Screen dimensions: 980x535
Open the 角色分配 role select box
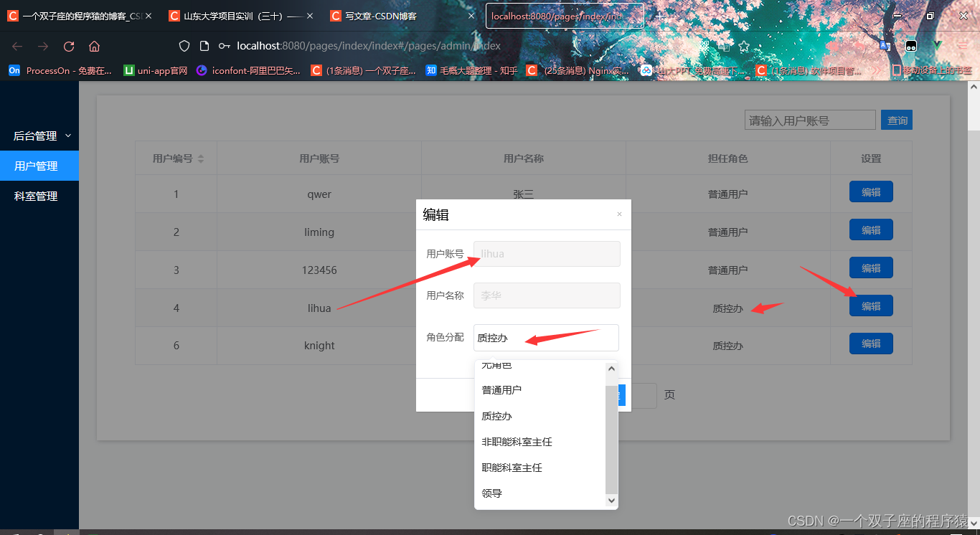pyautogui.click(x=546, y=338)
